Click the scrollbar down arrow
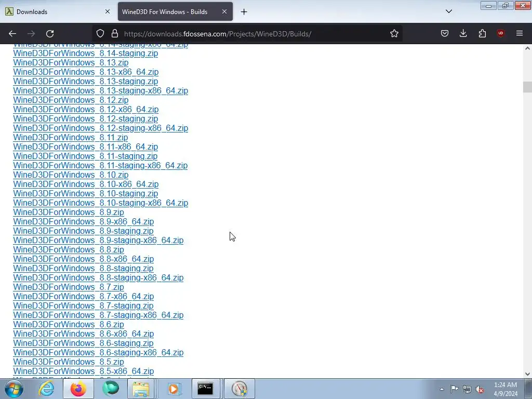This screenshot has width=532, height=399. 527,374
